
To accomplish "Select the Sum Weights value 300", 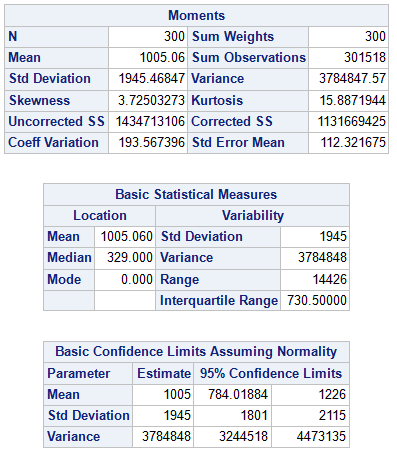I will (375, 36).
